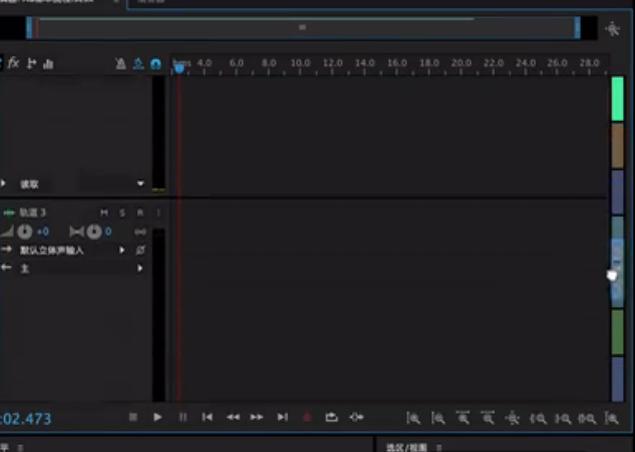
Task: Toggle sum to mono on Track 3
Action: pyautogui.click(x=140, y=232)
